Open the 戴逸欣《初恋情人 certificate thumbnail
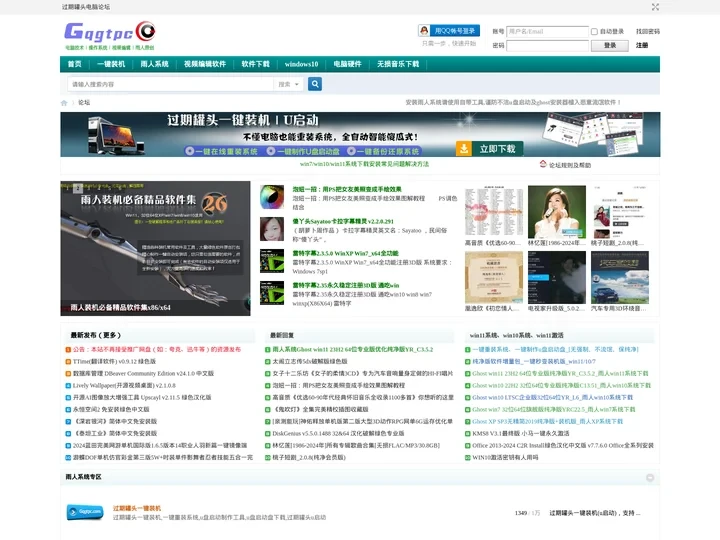 (494, 277)
